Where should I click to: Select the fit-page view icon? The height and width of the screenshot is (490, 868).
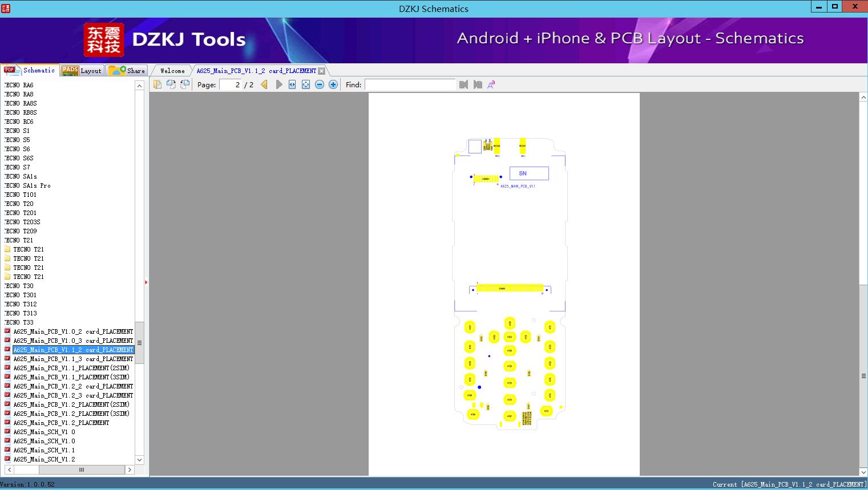(x=305, y=84)
